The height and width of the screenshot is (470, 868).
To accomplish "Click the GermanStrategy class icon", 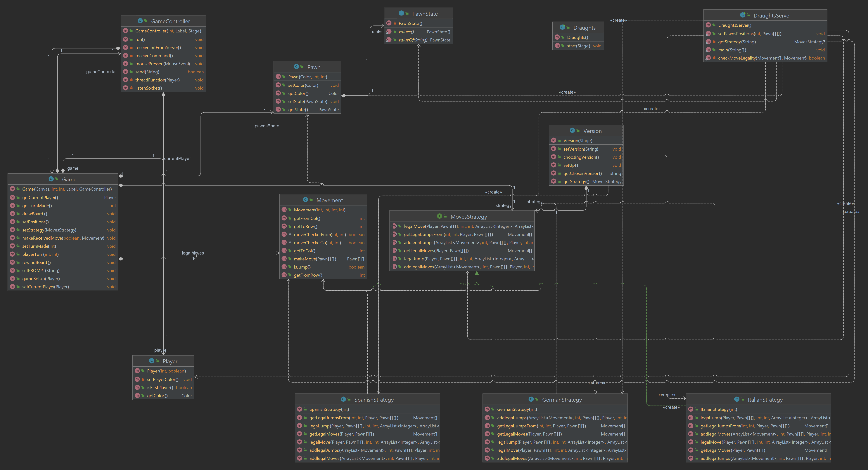I will (531, 399).
